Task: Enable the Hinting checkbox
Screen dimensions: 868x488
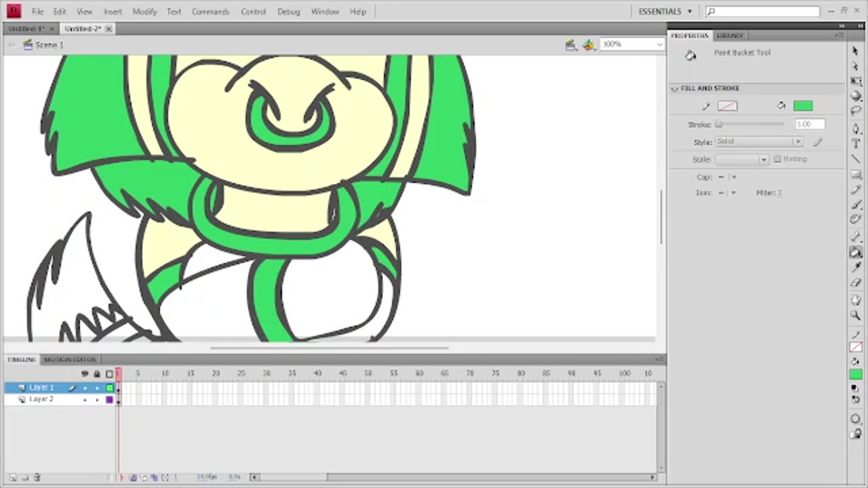Action: coord(777,159)
